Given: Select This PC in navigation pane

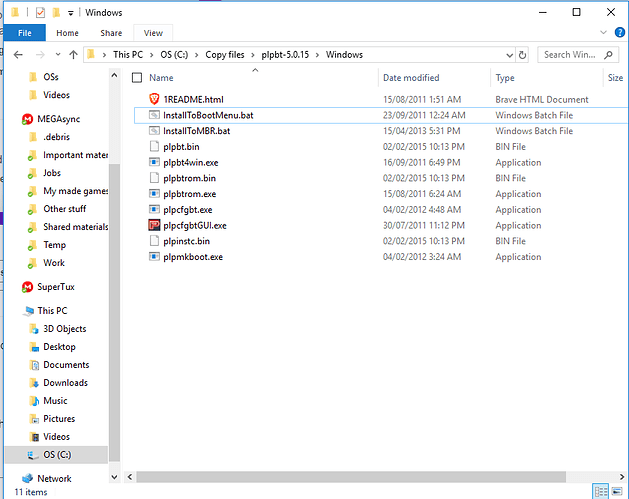Looking at the screenshot, I should click(52, 310).
